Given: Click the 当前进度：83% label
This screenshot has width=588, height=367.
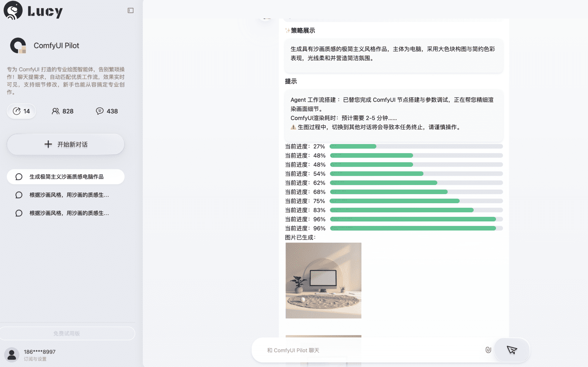Looking at the screenshot, I should (x=305, y=210).
